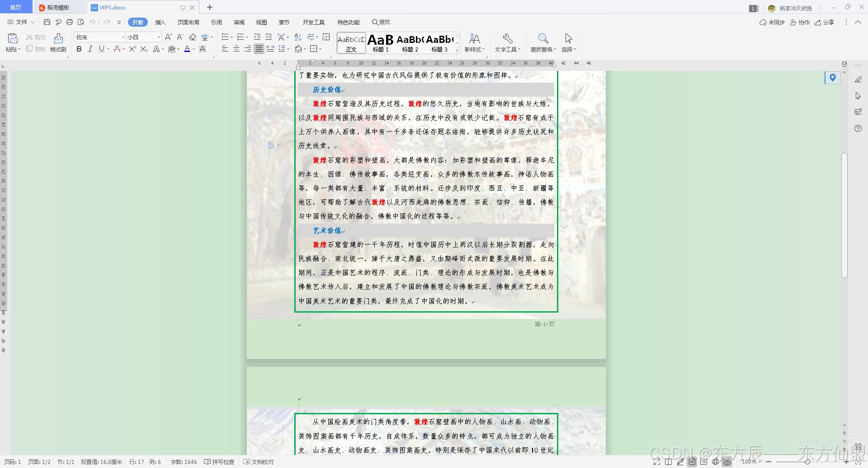Click the pen edit icon in right sidebar
Viewport: 868px width, 468px height.
[x=858, y=80]
